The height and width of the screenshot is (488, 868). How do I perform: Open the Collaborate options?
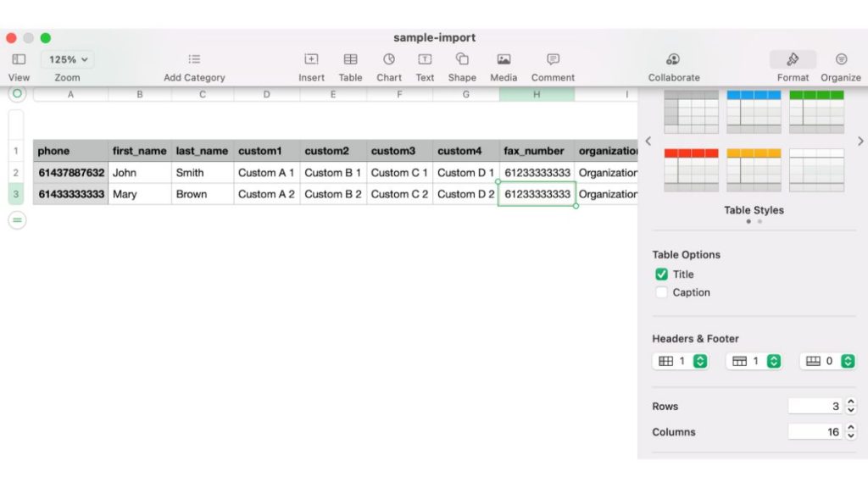click(x=673, y=59)
